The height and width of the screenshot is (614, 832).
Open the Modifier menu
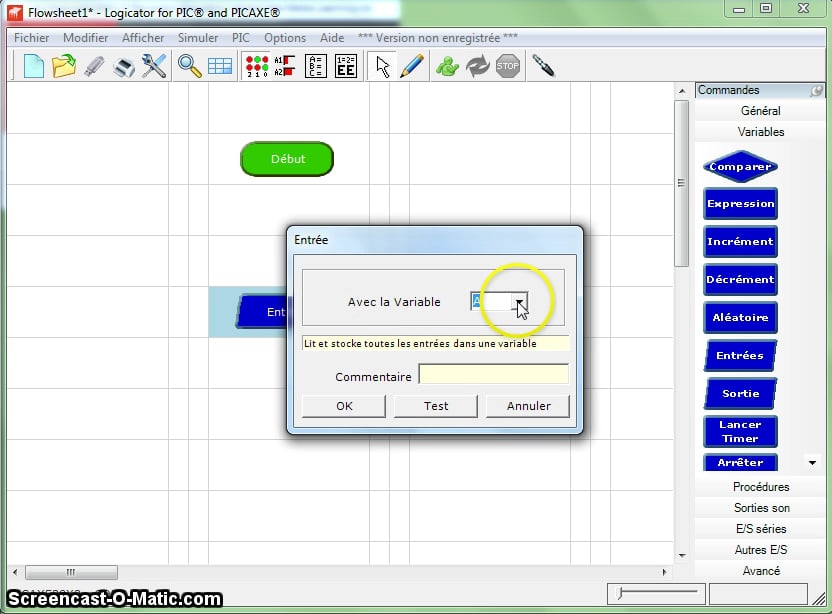point(85,38)
